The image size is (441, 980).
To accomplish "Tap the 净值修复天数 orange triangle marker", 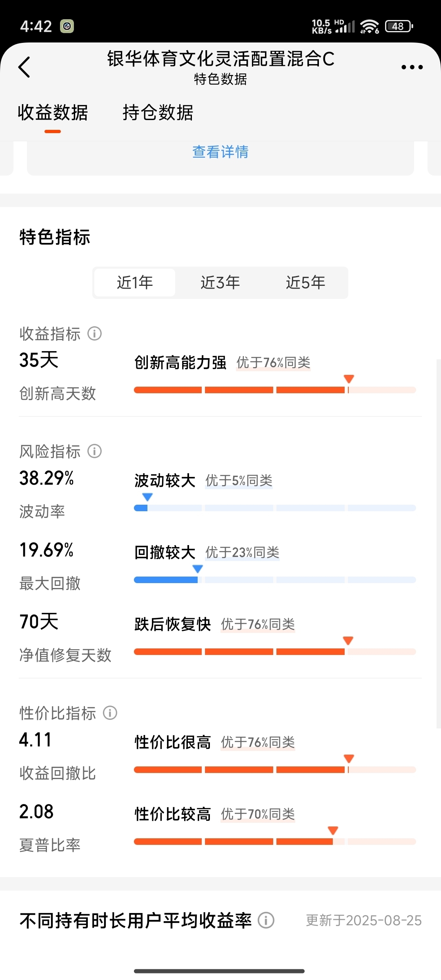I will [x=348, y=641].
